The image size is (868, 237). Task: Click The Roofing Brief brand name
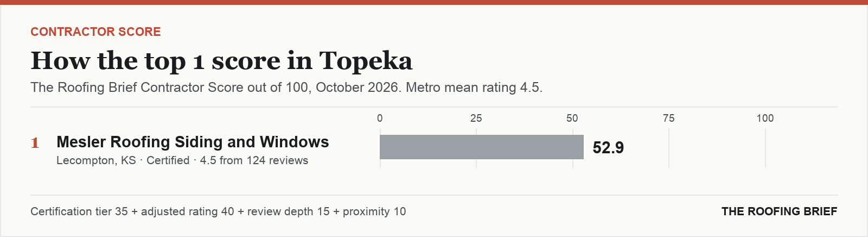779,211
